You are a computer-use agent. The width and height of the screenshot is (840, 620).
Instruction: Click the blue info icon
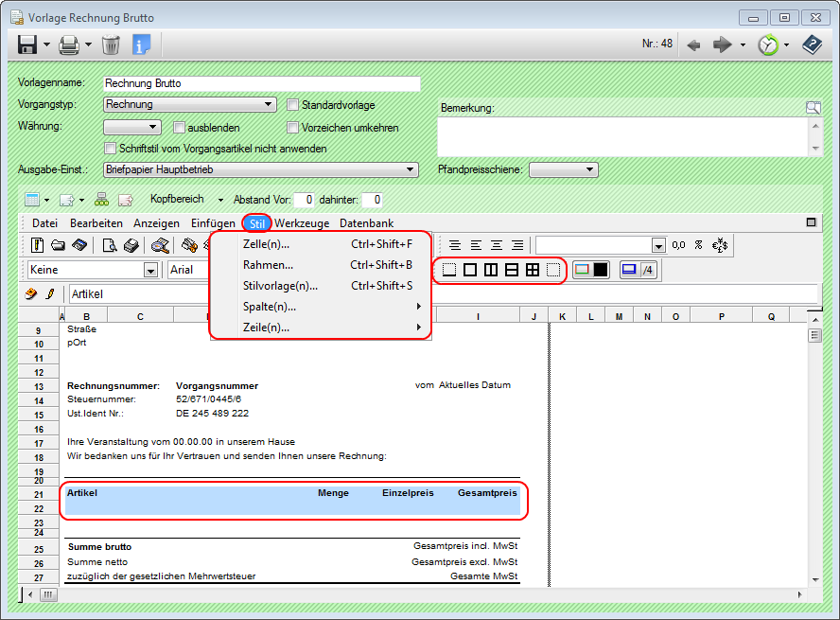tap(142, 44)
